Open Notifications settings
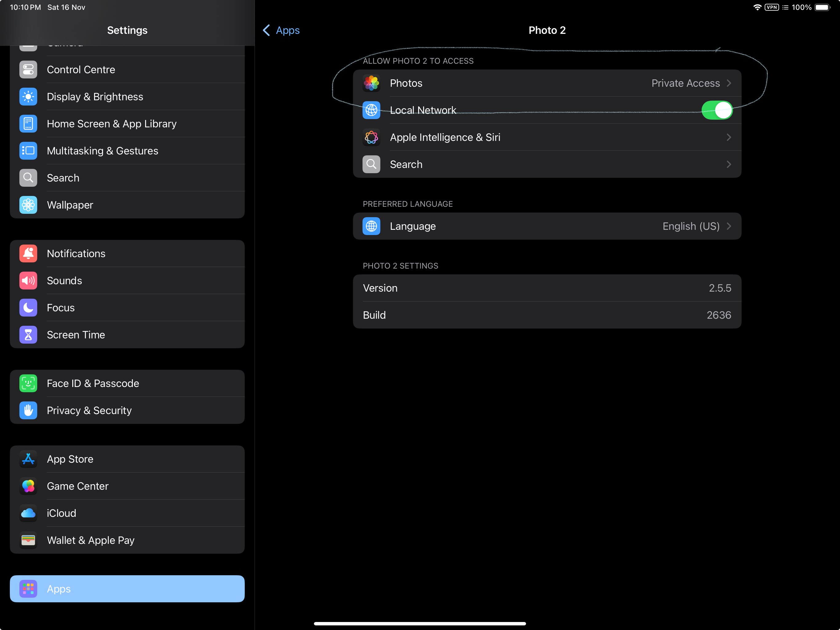The width and height of the screenshot is (840, 630). click(127, 253)
